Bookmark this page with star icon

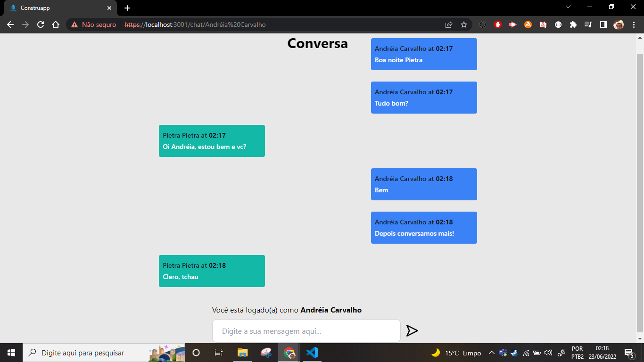(x=464, y=25)
